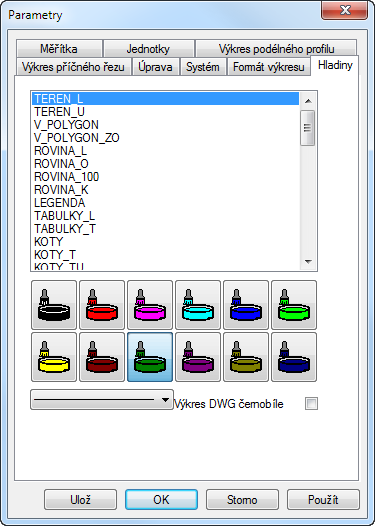Select the V_POLYGON layer
Screen dimensions: 375x526
coord(165,125)
